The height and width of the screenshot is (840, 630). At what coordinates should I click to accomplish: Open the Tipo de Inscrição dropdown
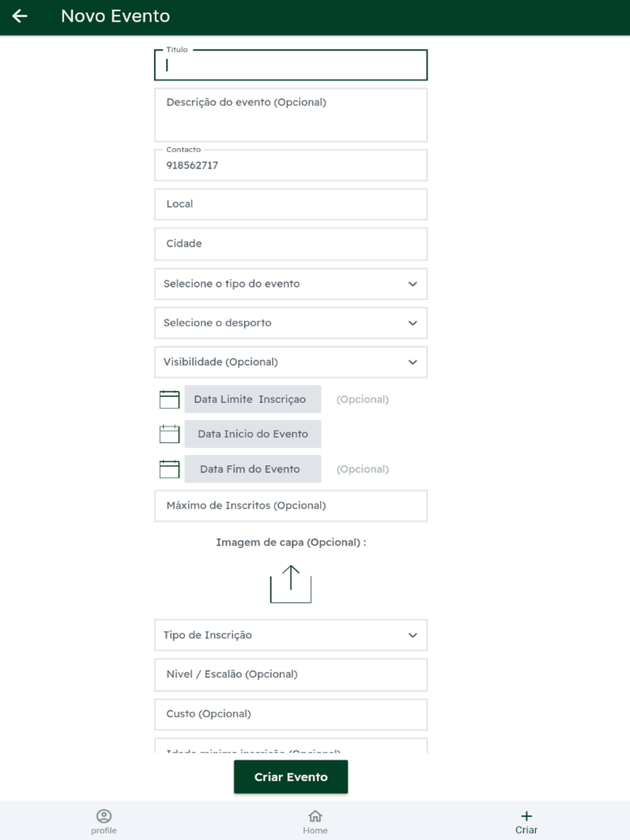tap(291, 635)
